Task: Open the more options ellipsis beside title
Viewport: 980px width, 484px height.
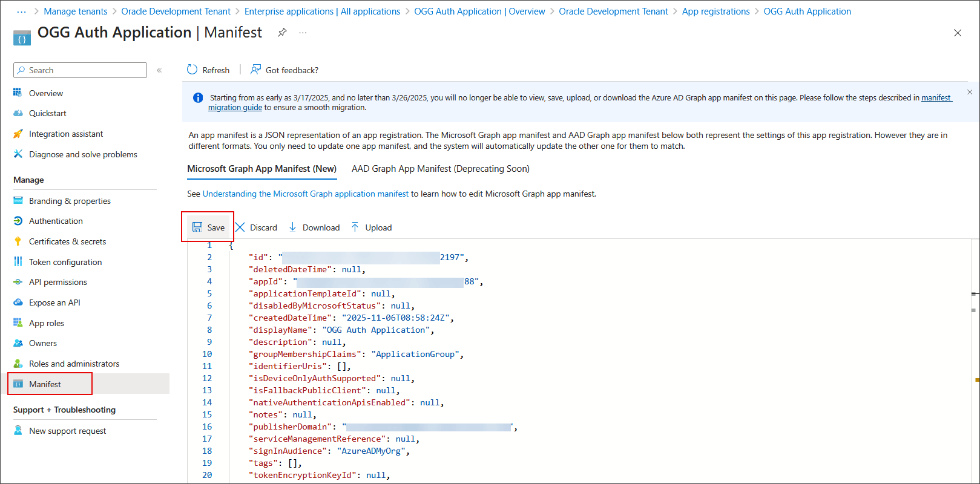Action: (x=303, y=33)
